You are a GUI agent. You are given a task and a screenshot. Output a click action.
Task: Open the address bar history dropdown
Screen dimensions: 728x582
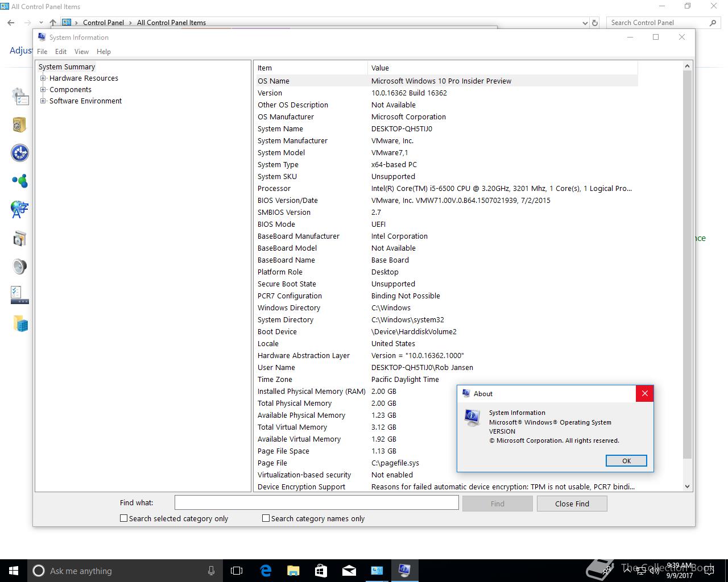pyautogui.click(x=585, y=23)
